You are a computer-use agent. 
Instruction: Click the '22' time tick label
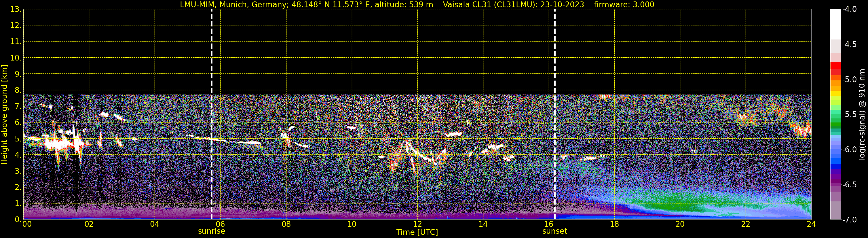pyautogui.click(x=746, y=224)
